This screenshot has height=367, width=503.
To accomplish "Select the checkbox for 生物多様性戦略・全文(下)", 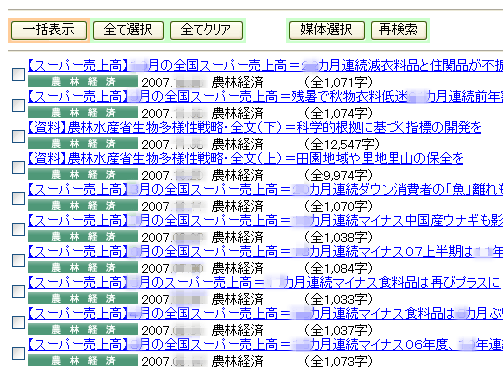I will [18, 136].
